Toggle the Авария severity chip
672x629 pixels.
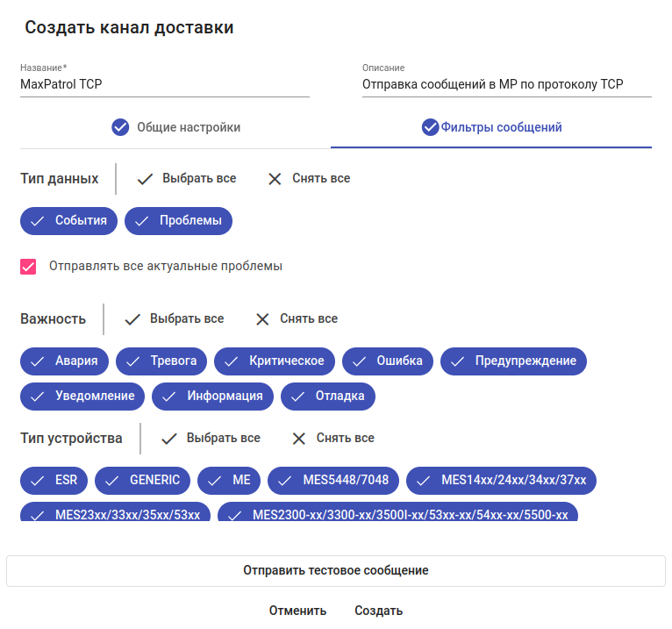pos(64,361)
